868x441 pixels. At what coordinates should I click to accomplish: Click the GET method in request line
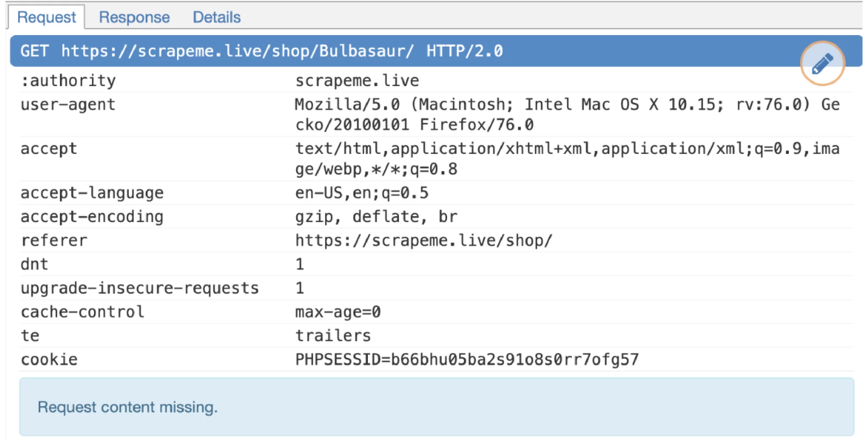(x=34, y=51)
